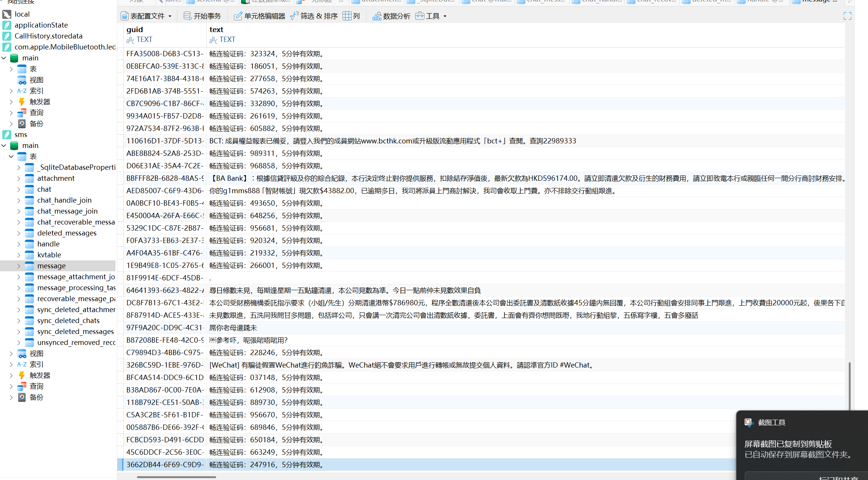Switch to the 对象 tab

click(136, 1)
